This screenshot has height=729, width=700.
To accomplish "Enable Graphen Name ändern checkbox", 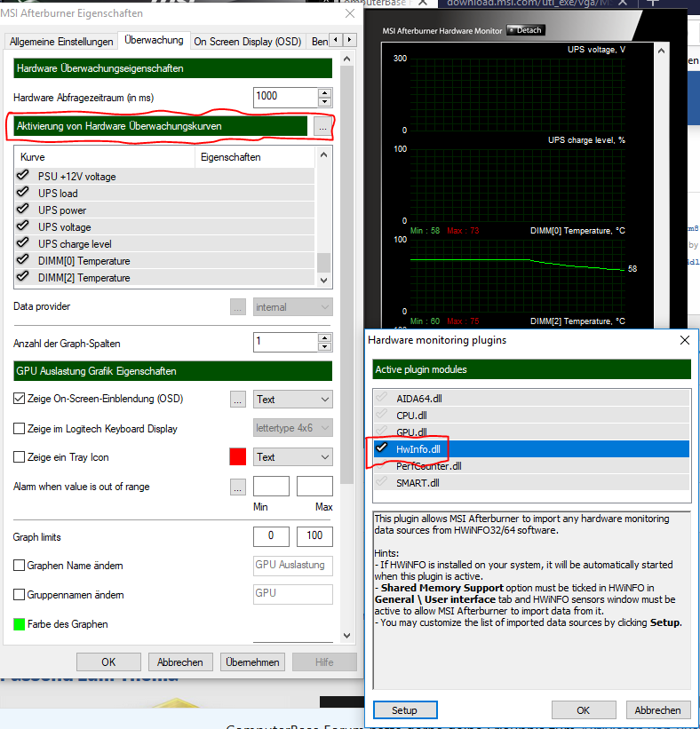I will tap(19, 566).
